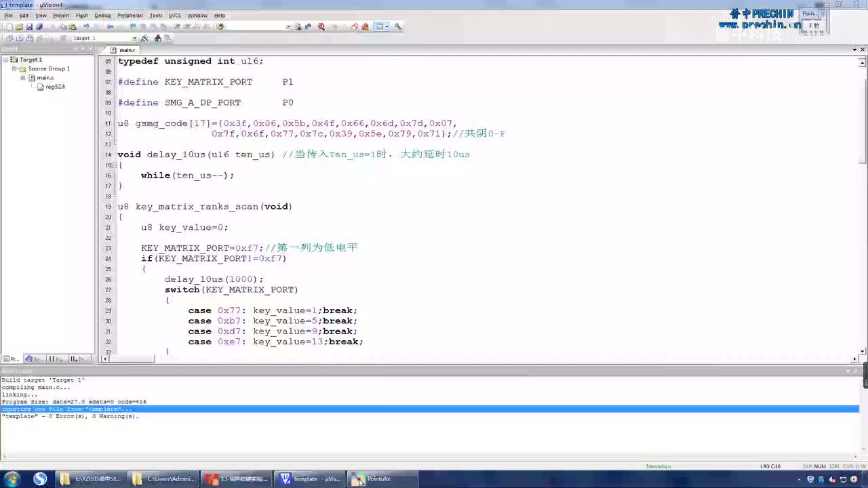Open the Project menu
This screenshot has height=488, width=868.
click(x=61, y=15)
